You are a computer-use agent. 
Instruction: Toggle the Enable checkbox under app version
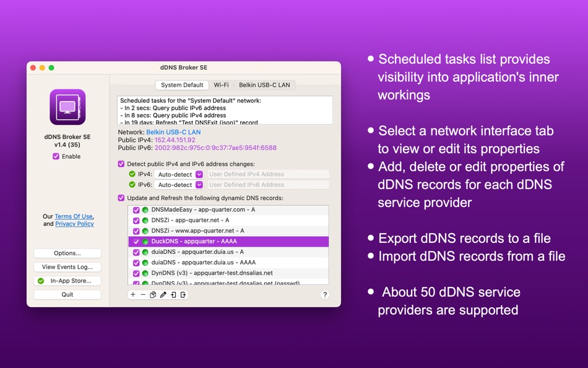click(x=56, y=156)
